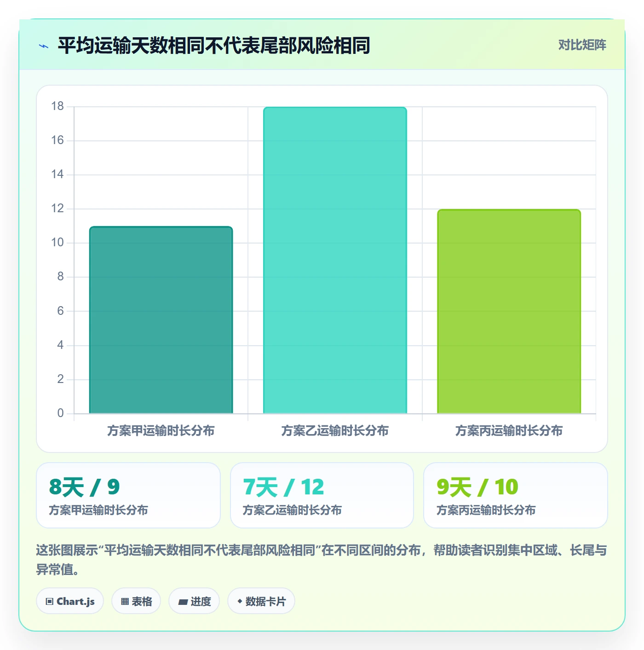Click the grid icon in the 表格 chip

(125, 601)
